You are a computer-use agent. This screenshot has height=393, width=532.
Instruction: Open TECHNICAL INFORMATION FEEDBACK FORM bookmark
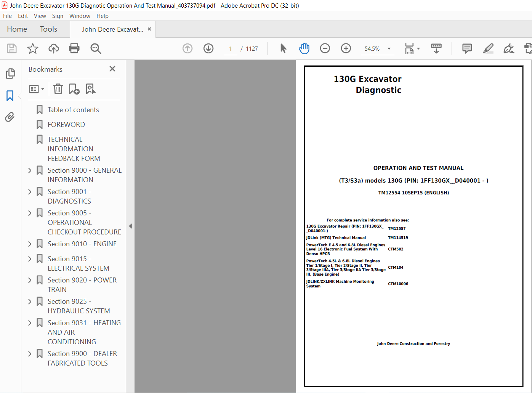click(74, 149)
